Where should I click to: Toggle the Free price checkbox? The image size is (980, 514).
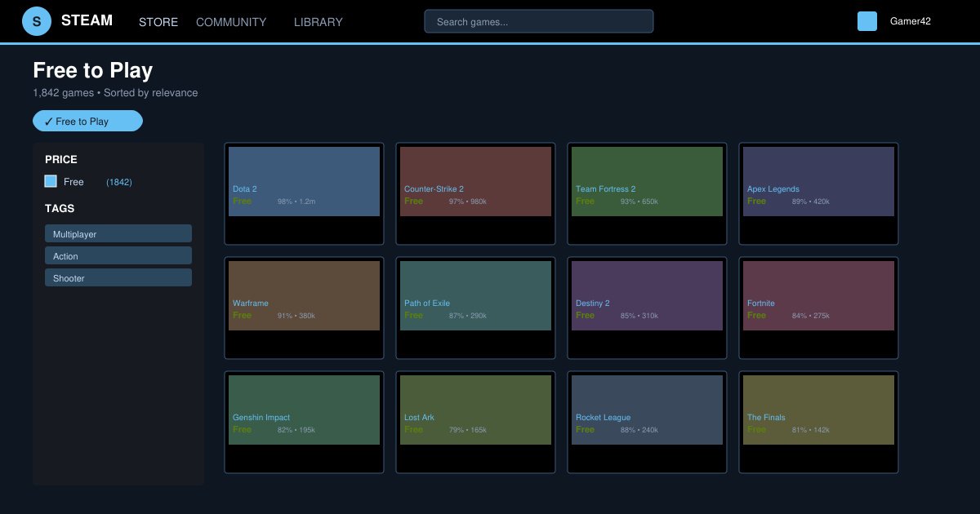coord(51,181)
